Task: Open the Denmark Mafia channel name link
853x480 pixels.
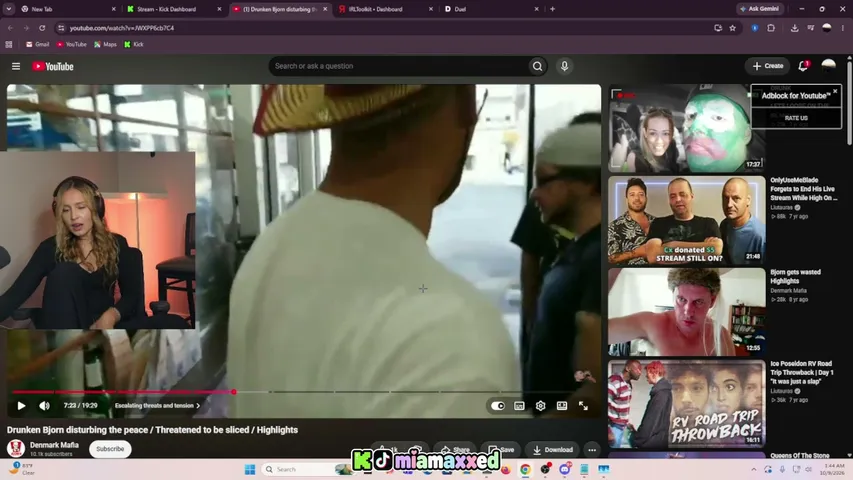Action: click(54, 445)
